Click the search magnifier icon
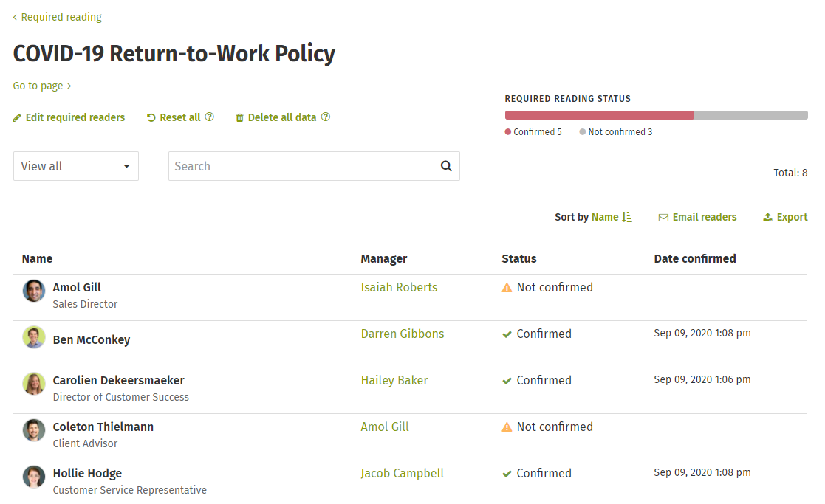Image resolution: width=825 pixels, height=504 pixels. tap(446, 166)
